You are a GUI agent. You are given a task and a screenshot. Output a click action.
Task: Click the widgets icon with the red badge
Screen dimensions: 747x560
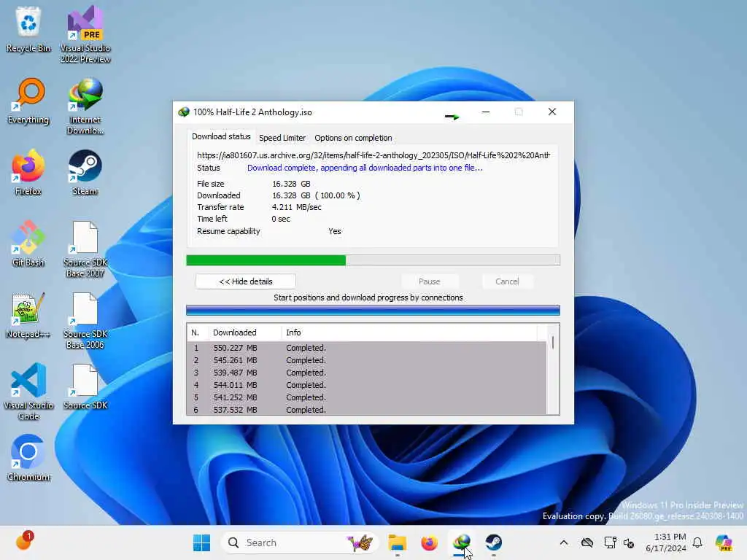point(24,542)
